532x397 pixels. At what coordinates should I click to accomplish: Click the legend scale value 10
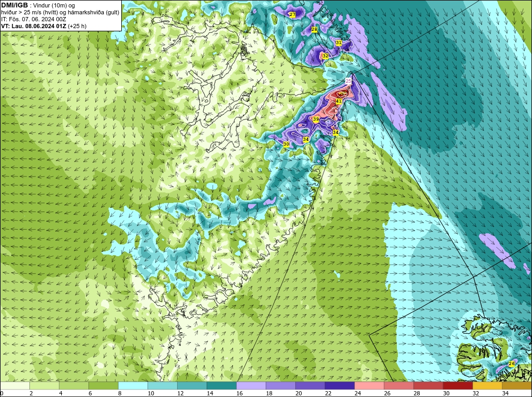point(151,393)
